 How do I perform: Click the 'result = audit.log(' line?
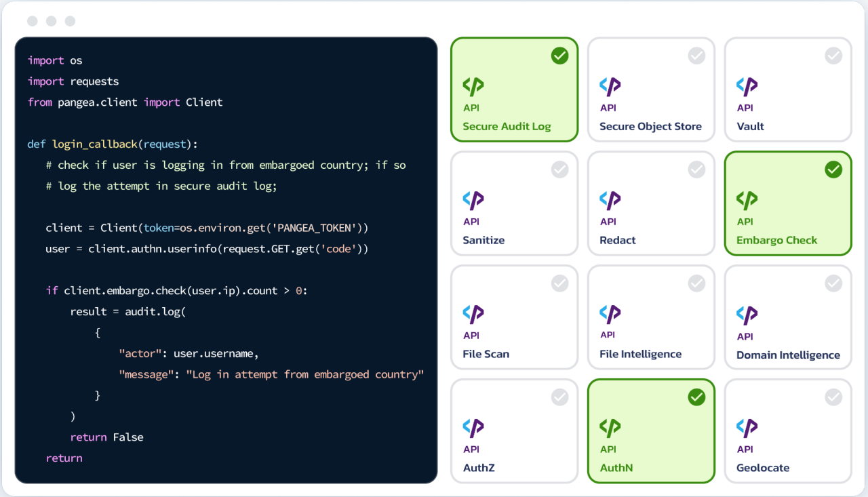pos(127,312)
